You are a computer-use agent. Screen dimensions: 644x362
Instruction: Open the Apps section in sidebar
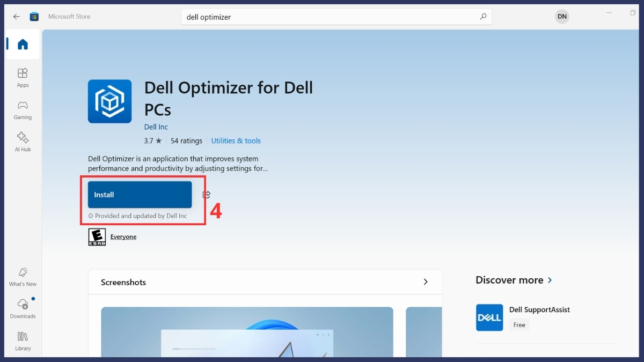[23, 78]
